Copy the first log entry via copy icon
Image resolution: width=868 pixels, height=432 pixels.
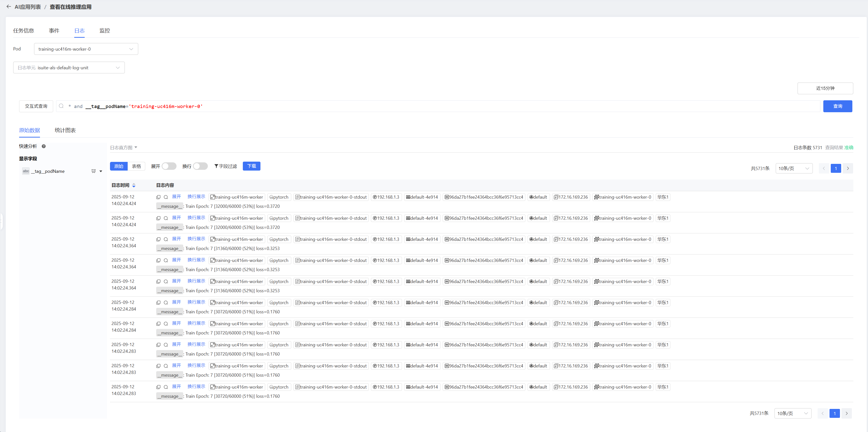(x=158, y=197)
